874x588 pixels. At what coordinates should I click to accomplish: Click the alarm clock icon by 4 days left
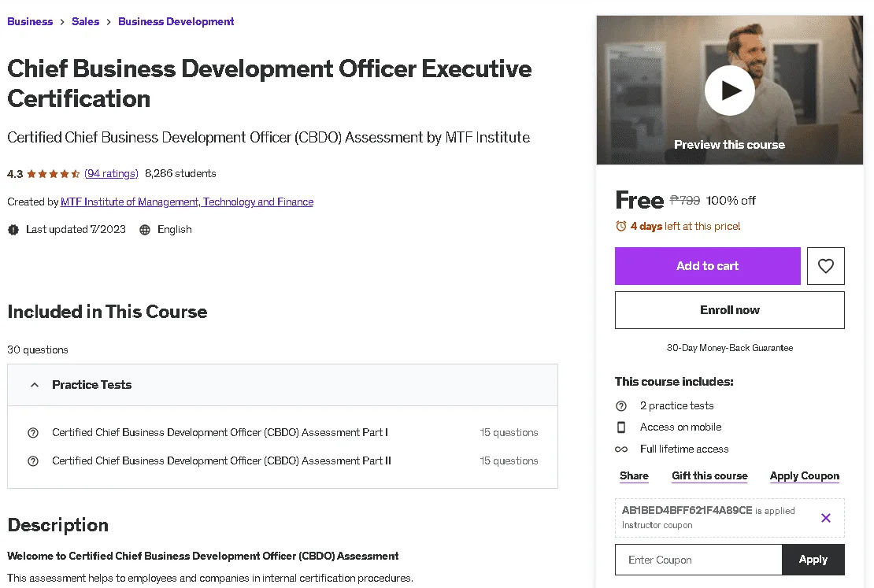pyautogui.click(x=621, y=226)
